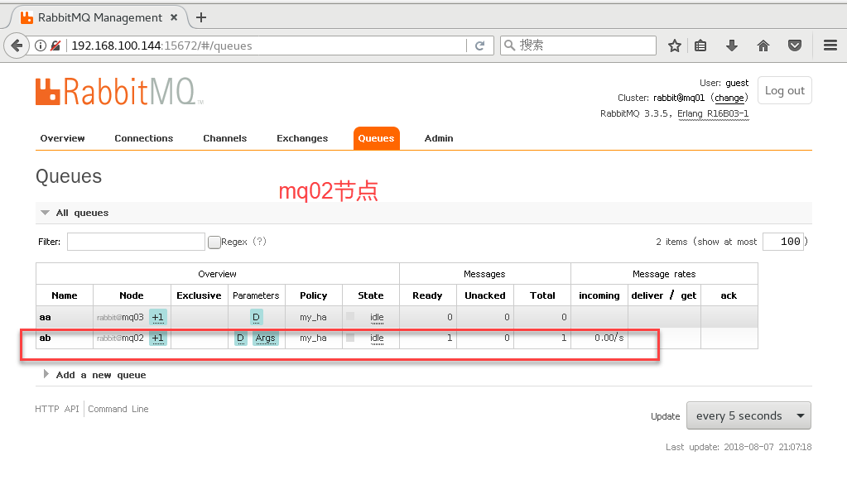847x504 pixels.
Task: Switch to the Overview tab
Action: pos(62,138)
